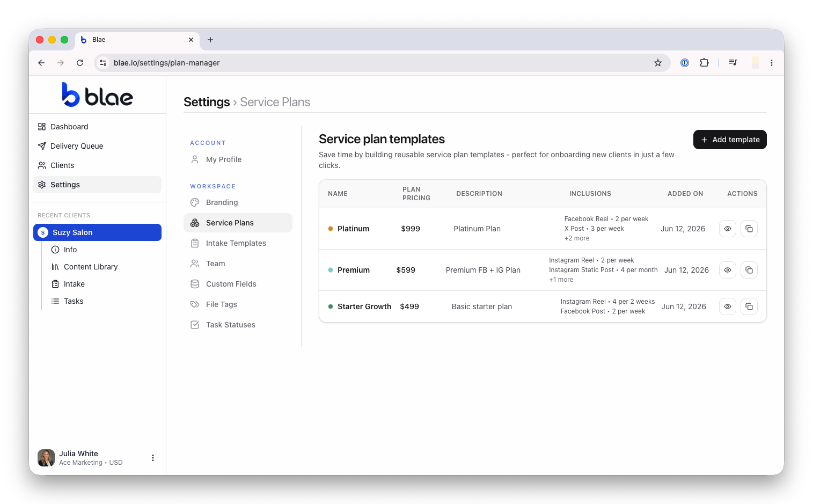Click the light blue Premium color dot

(x=331, y=270)
